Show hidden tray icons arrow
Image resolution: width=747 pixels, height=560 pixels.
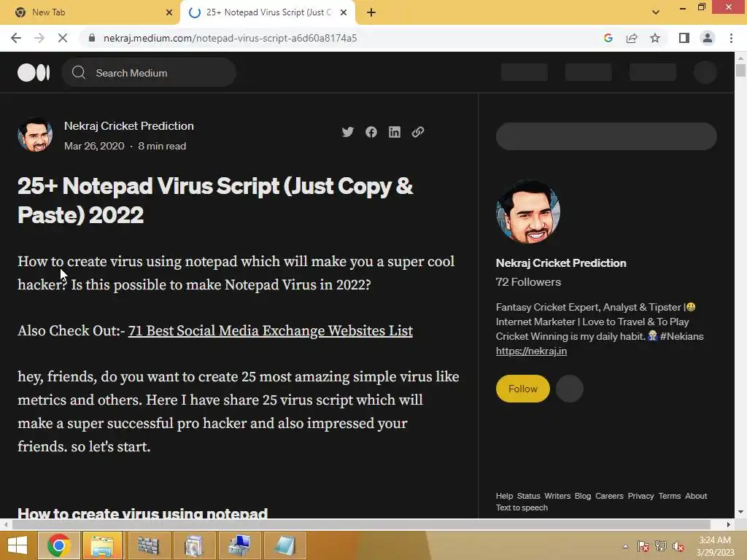pyautogui.click(x=625, y=546)
